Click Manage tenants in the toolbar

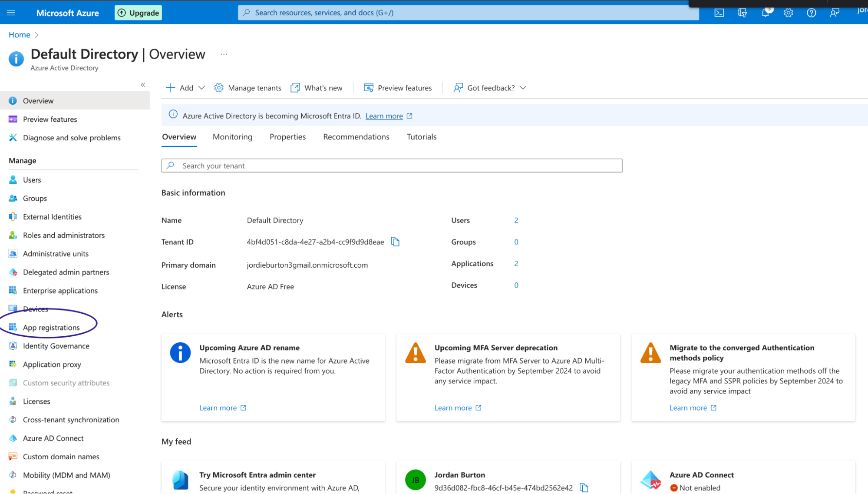pos(248,88)
